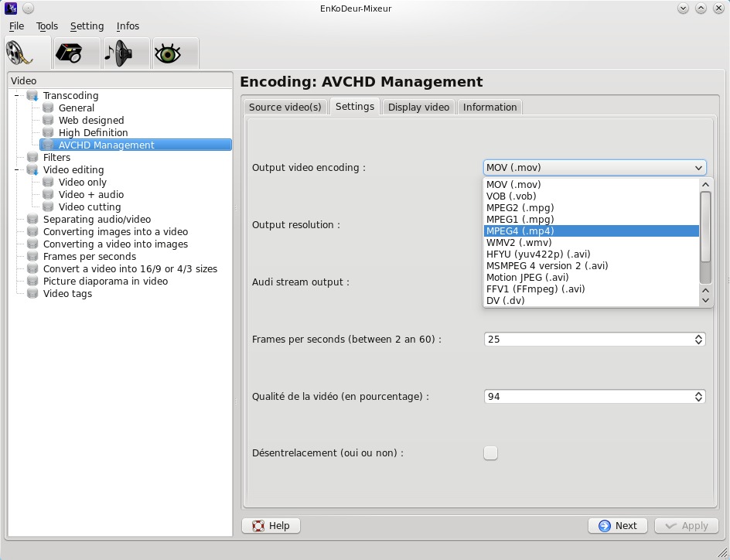Click the Help lifebuoy icon
The image size is (730, 560).
pyautogui.click(x=258, y=525)
